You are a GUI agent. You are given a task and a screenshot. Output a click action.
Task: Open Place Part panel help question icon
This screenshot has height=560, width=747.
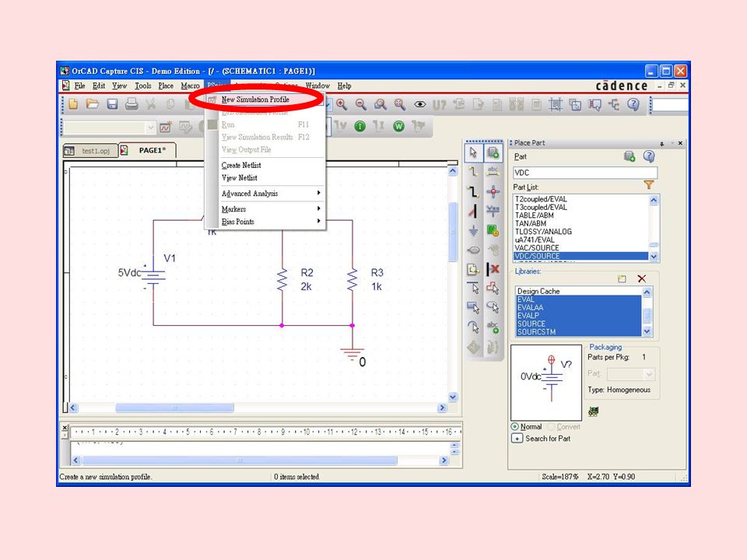tap(649, 156)
